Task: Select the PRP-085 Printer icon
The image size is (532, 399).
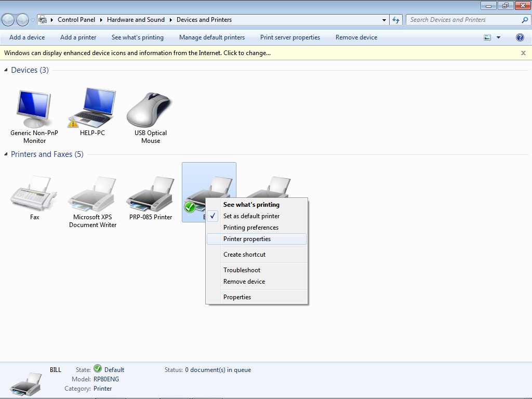Action: pos(151,195)
